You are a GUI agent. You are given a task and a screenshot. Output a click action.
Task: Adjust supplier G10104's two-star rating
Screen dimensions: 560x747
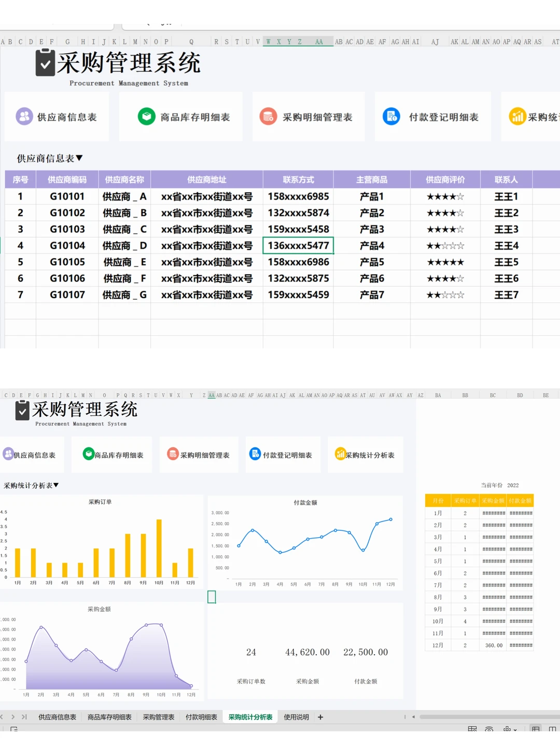(x=445, y=245)
